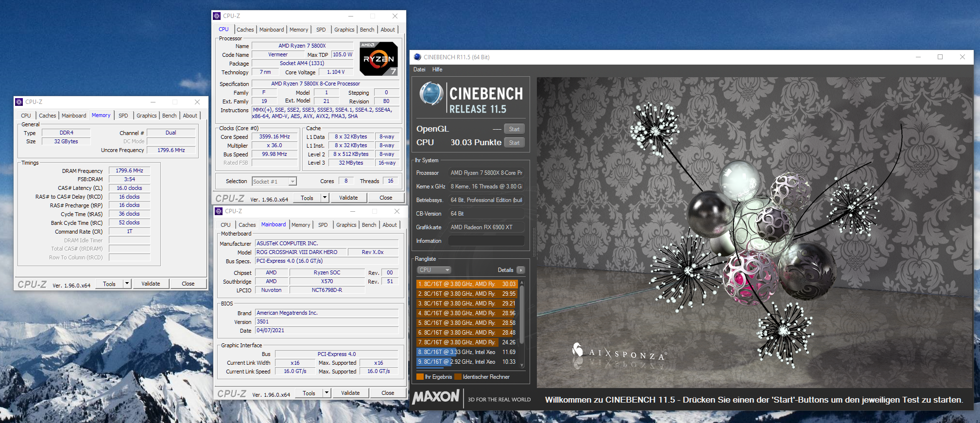
Task: Click the CPU-Z title icon of the Memory window
Action: 19,102
